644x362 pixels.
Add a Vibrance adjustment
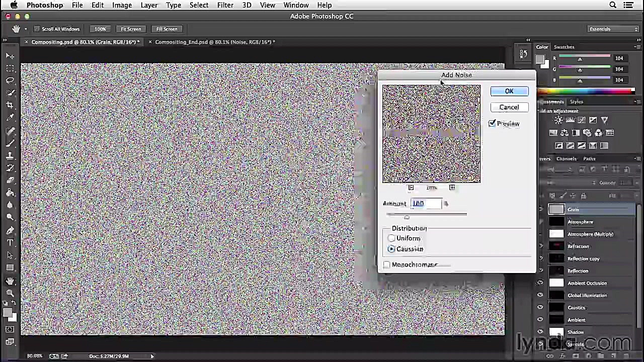pyautogui.click(x=605, y=120)
